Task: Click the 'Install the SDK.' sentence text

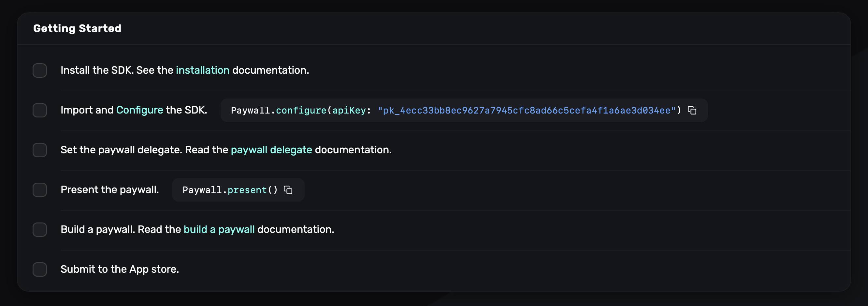Action: tap(97, 70)
